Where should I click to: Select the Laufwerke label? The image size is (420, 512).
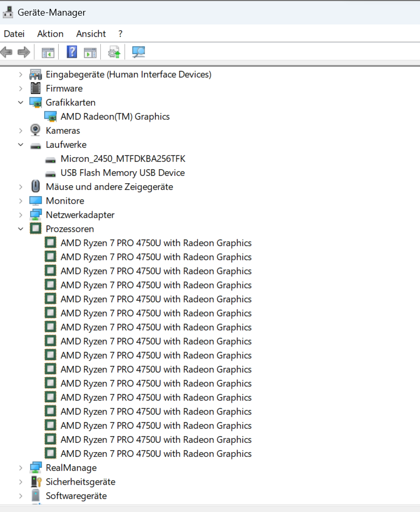click(x=66, y=145)
